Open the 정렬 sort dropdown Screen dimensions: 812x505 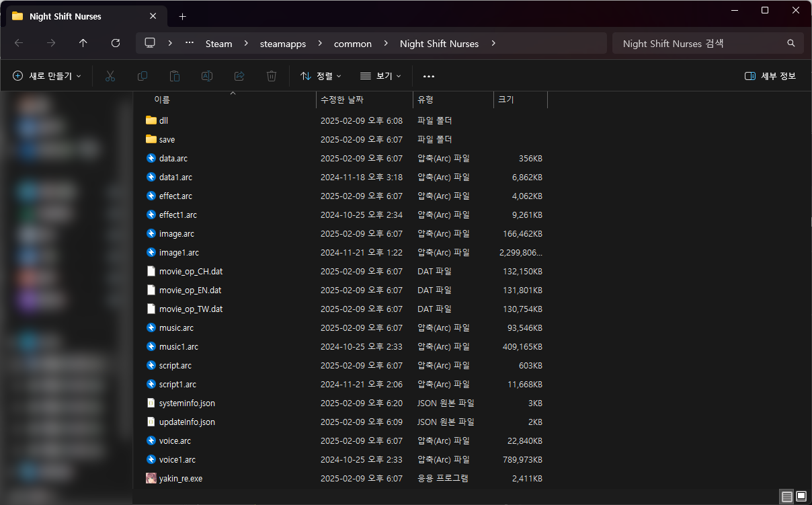tap(321, 76)
